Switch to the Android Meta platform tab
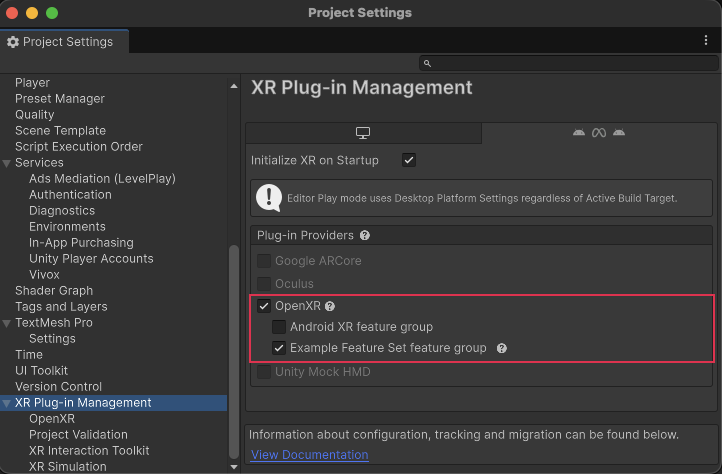This screenshot has width=722, height=474. pyautogui.click(x=599, y=133)
